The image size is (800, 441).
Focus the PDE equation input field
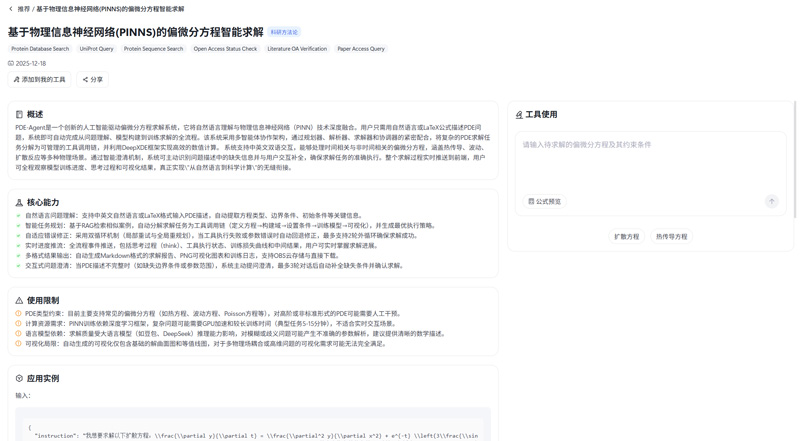(650, 160)
